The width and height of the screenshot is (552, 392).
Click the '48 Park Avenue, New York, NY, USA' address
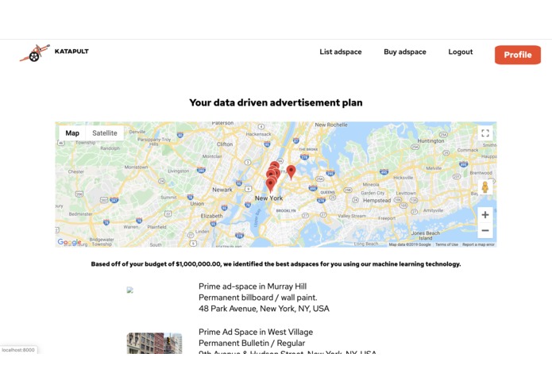pos(264,309)
